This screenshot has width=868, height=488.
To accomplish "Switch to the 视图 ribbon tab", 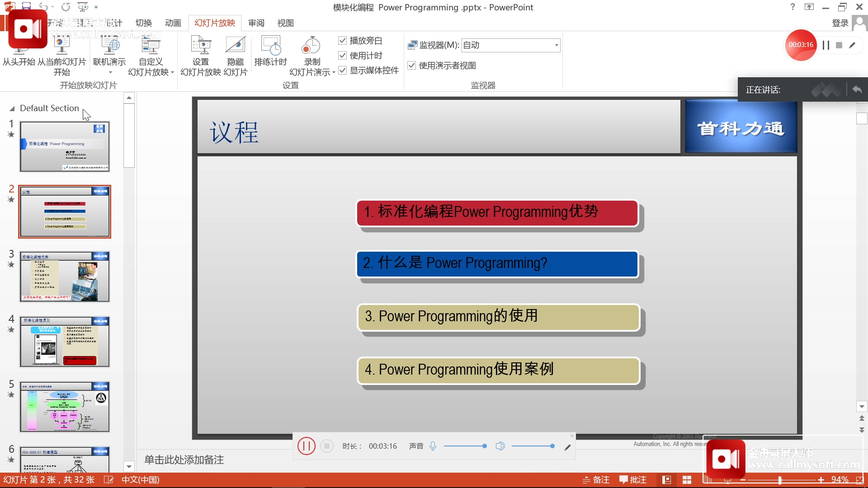I will click(285, 23).
